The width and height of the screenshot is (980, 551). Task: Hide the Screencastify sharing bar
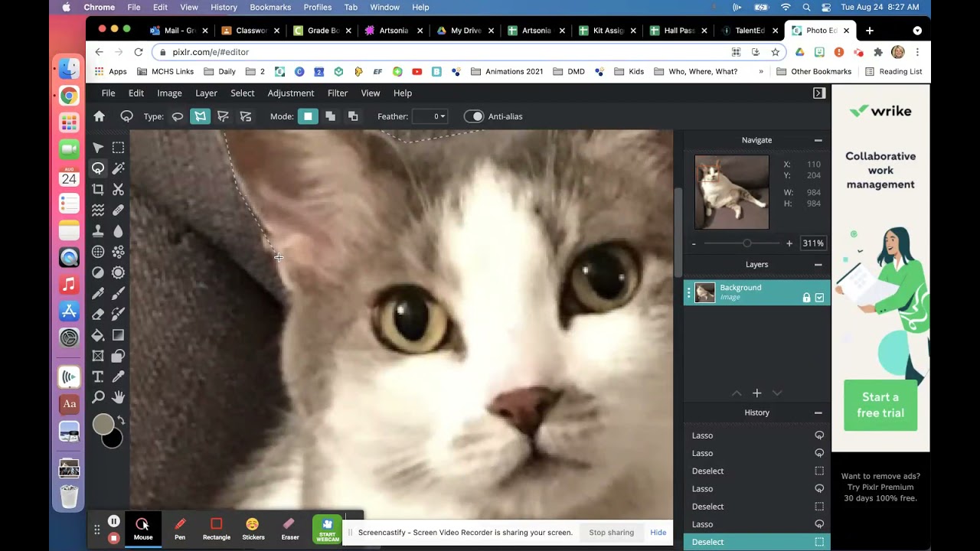(658, 533)
